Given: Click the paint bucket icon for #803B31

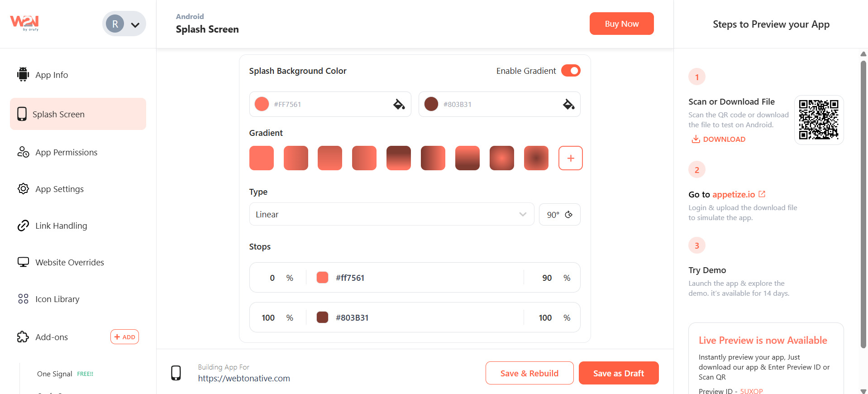Looking at the screenshot, I should click(x=568, y=105).
